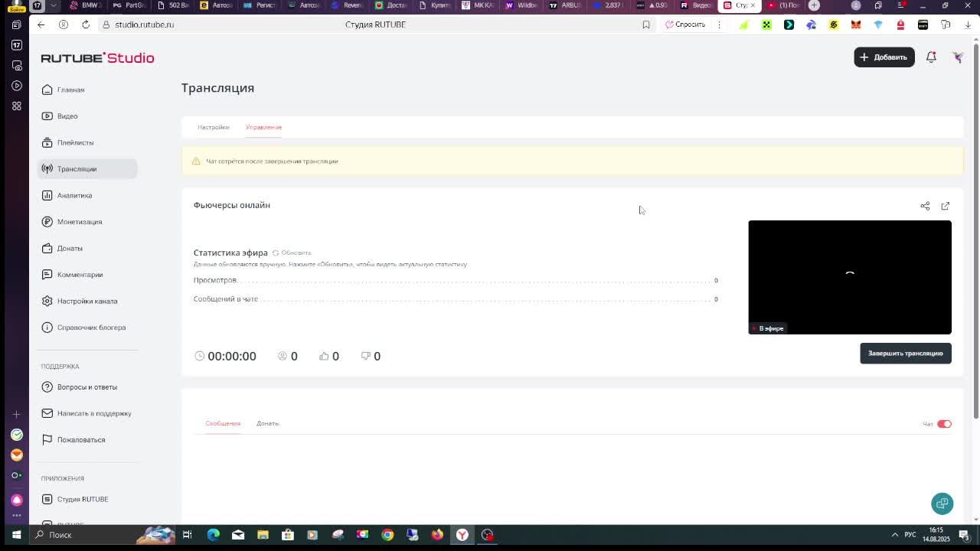
Task: Click the RUTUBE Studio logo
Action: coord(97,58)
